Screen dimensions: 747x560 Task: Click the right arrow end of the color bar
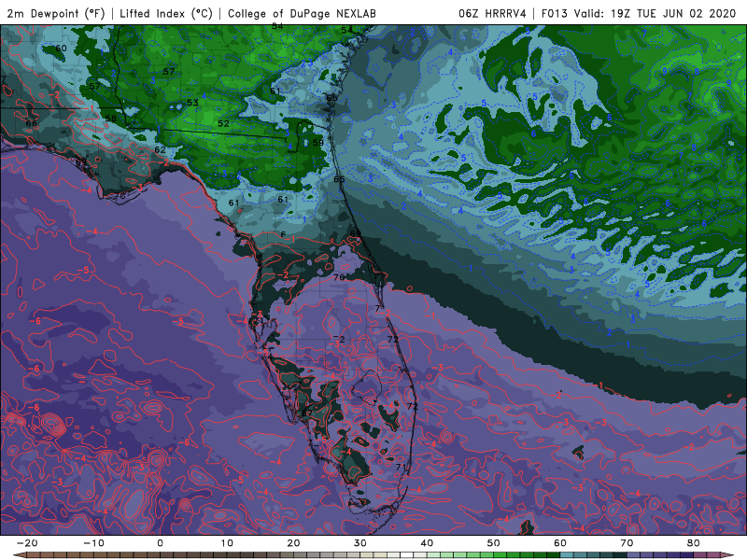(727, 555)
